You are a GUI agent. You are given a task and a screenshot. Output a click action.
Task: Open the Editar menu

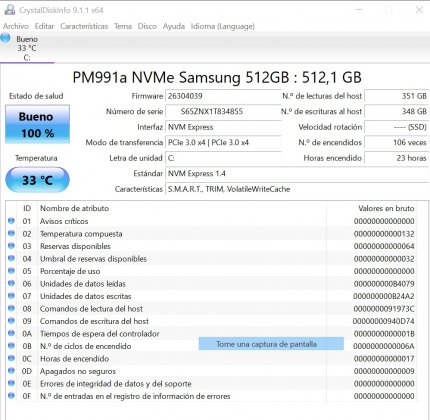click(x=44, y=26)
